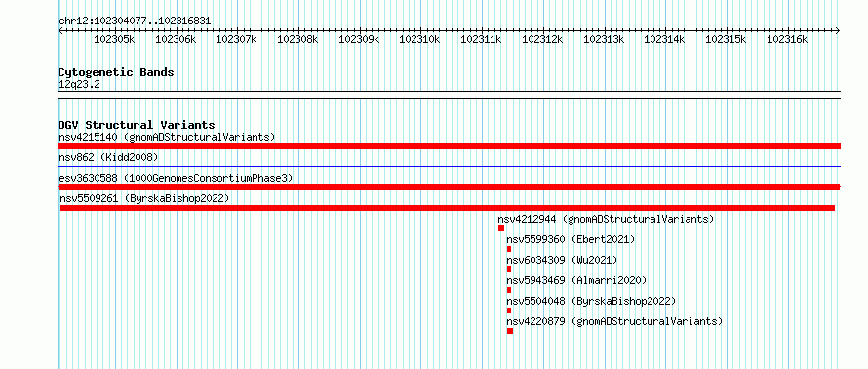Click the nsv862 (Kidd2008) label
The height and width of the screenshot is (369, 868).
[x=108, y=157]
